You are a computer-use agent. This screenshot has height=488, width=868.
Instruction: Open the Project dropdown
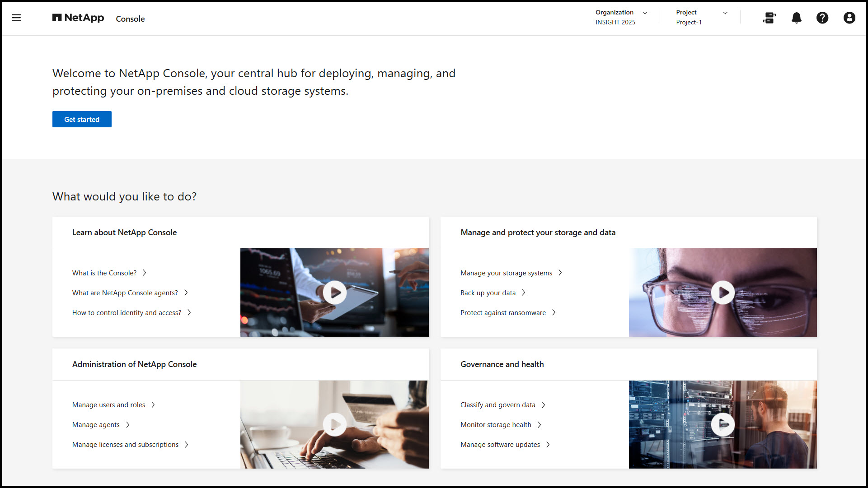coord(725,13)
